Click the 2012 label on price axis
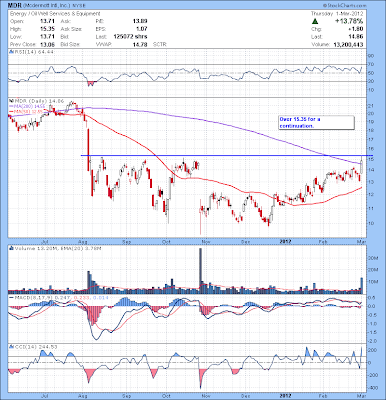This screenshot has height=400, width=386. (x=285, y=242)
